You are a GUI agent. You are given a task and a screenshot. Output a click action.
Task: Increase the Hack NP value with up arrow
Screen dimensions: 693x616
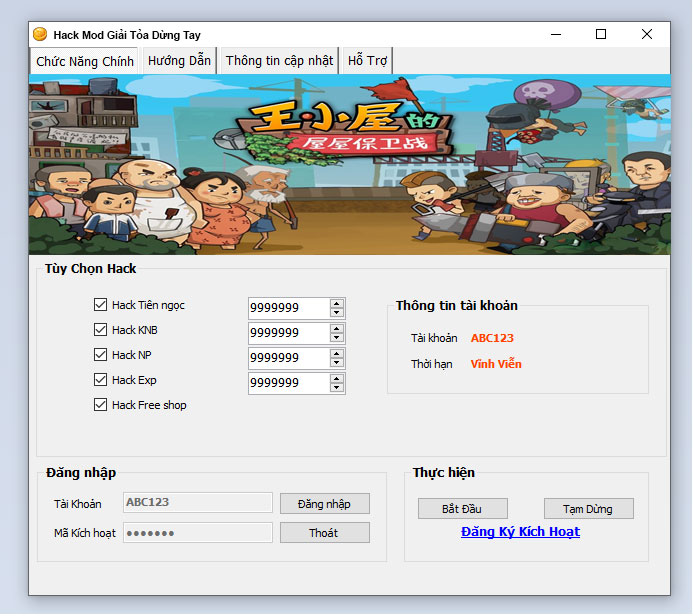337,354
